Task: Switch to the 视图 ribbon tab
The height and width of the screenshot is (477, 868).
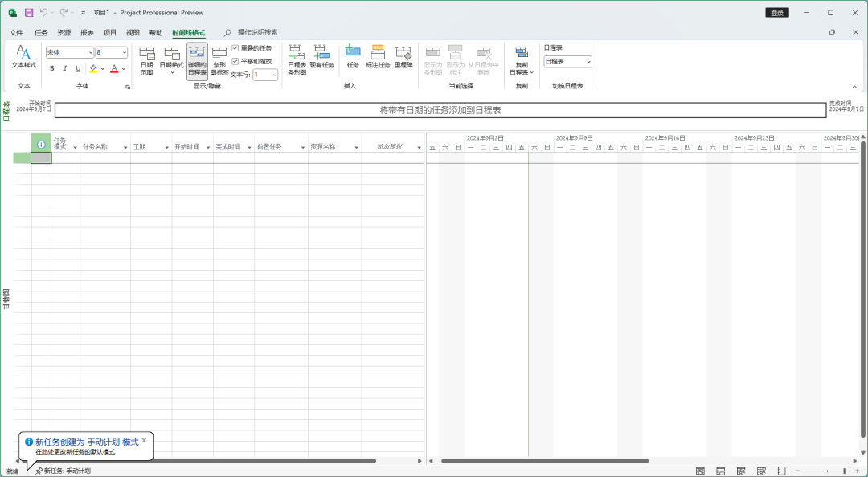Action: pyautogui.click(x=132, y=32)
